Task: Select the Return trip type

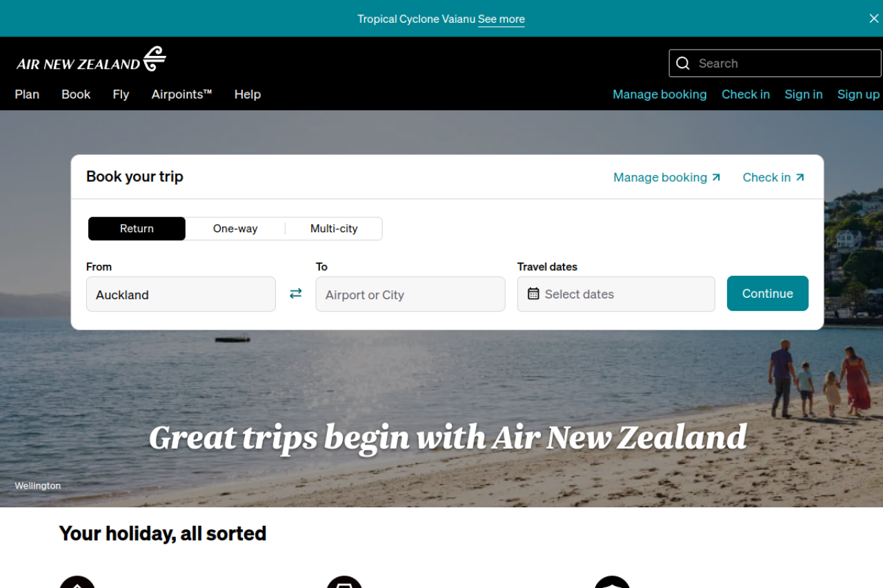Action: 137,229
